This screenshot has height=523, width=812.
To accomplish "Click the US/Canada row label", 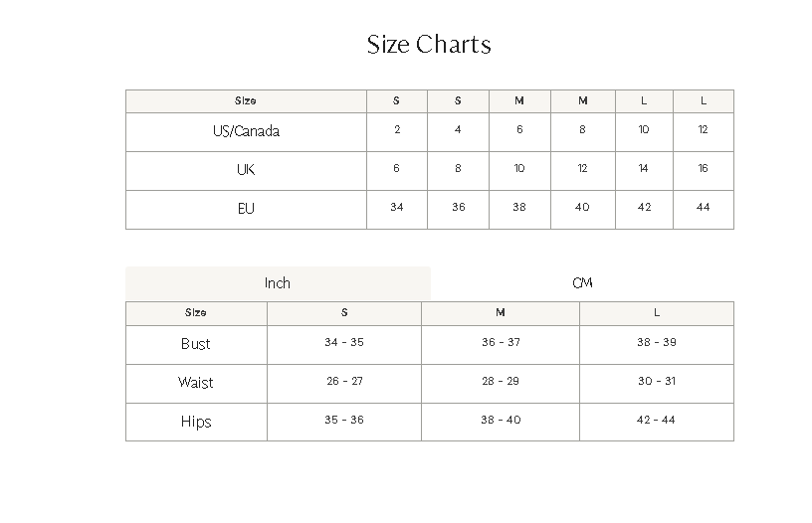I will 246,131.
